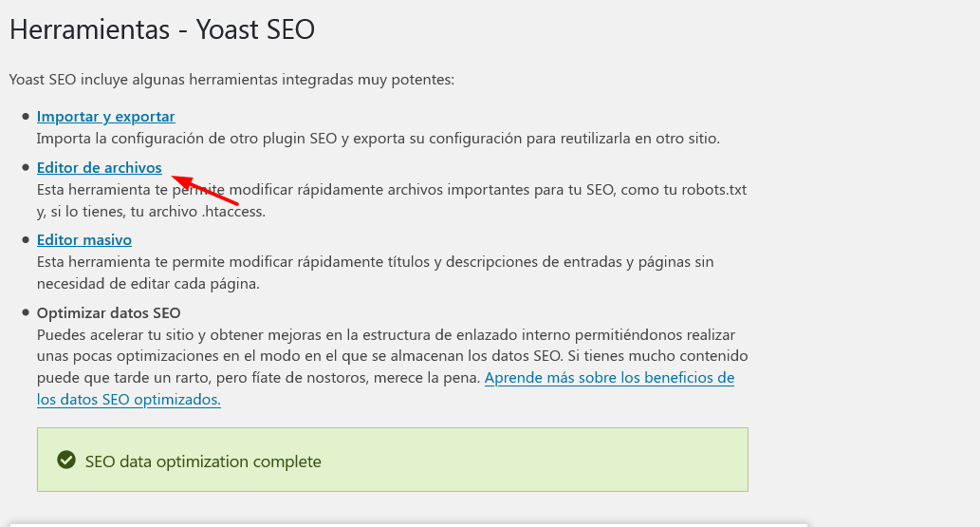Click the 'Herramientas - Yoast SEO' heading

pos(162,29)
